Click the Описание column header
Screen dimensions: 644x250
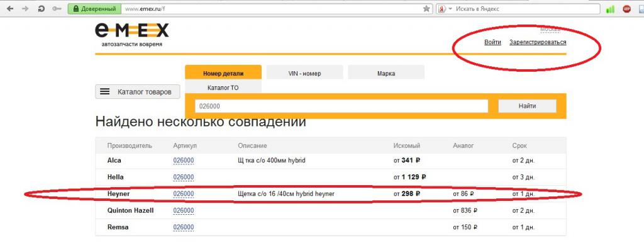coord(252,145)
